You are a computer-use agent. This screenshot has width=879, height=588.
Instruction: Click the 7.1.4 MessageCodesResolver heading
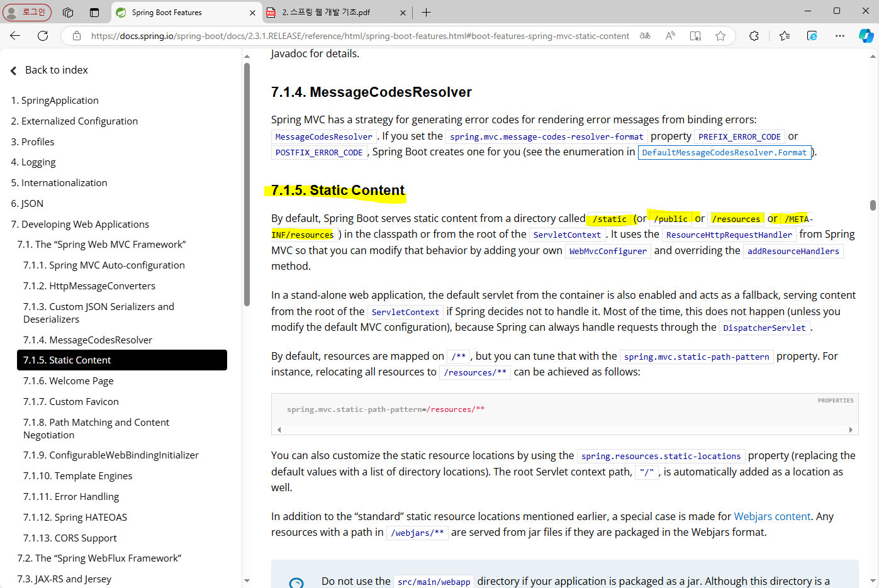point(371,92)
